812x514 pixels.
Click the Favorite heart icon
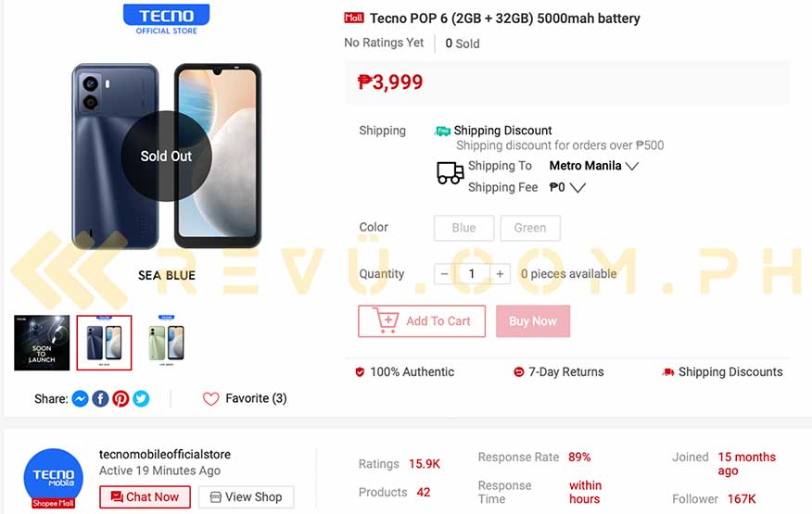pyautogui.click(x=210, y=398)
